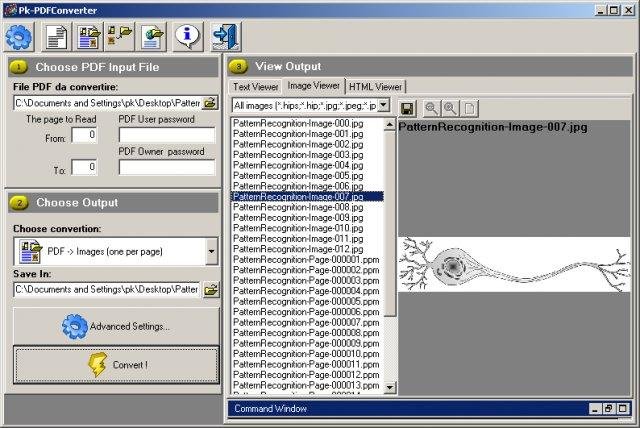Click the File PDF da convertire path field

point(108,103)
